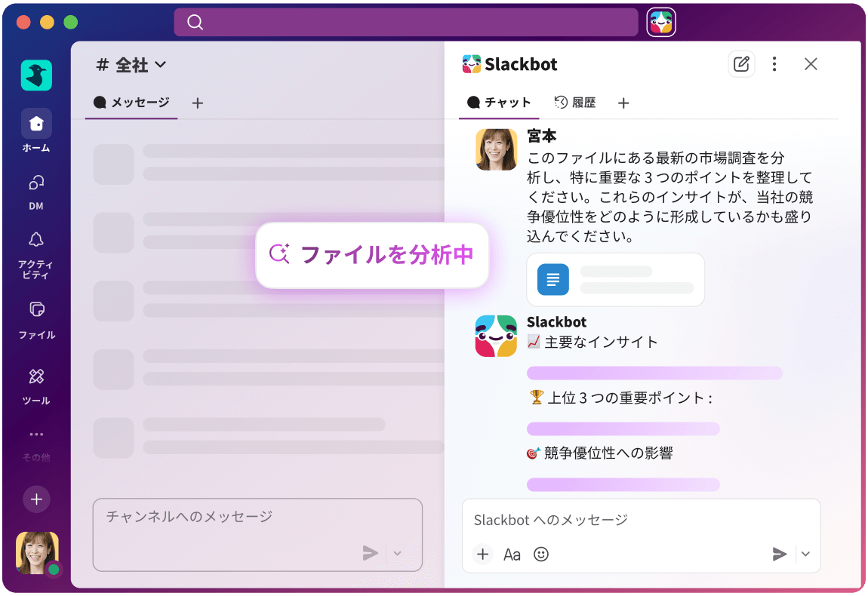The width and height of the screenshot is (868, 596).
Task: Open send options chevron in the channel composer
Action: (x=397, y=553)
